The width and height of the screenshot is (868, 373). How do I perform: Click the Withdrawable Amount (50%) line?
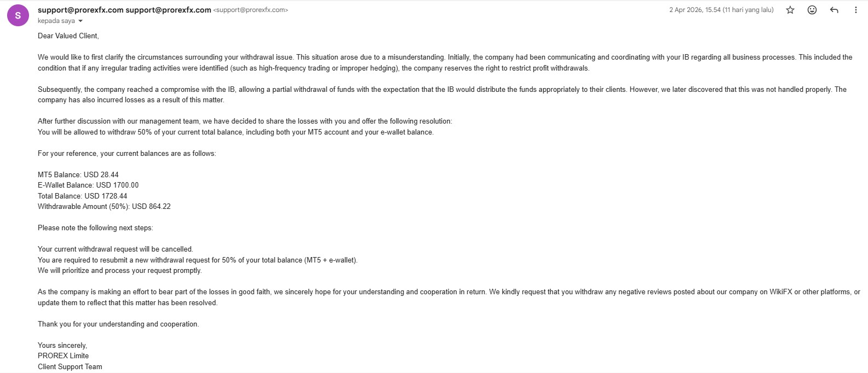[x=104, y=206]
